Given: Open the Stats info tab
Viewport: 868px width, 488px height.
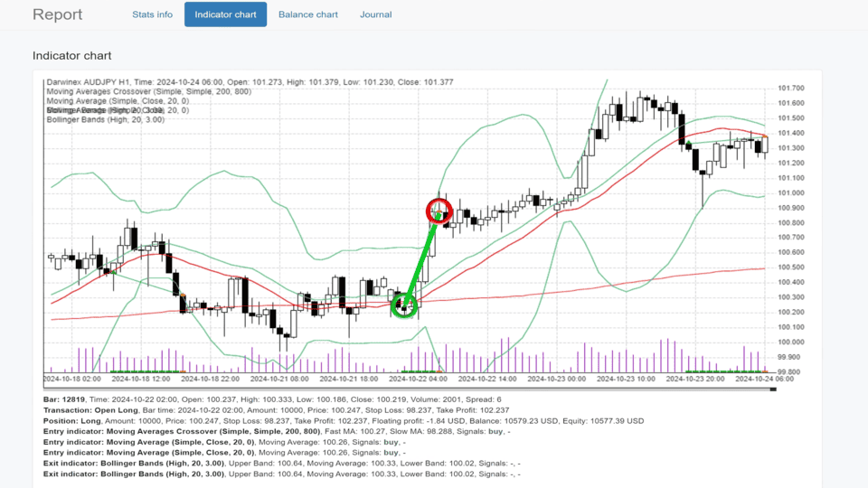Looking at the screenshot, I should point(152,14).
